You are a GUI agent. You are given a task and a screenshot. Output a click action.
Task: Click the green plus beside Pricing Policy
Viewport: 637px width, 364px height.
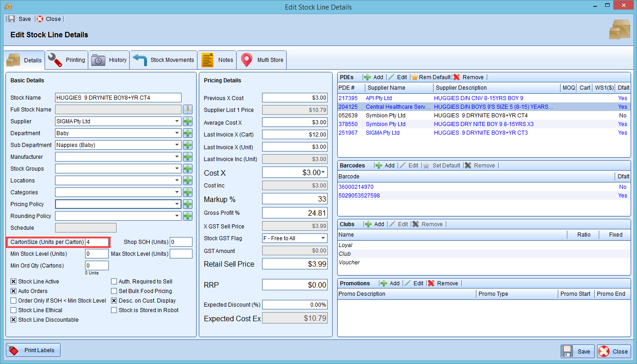coord(187,204)
